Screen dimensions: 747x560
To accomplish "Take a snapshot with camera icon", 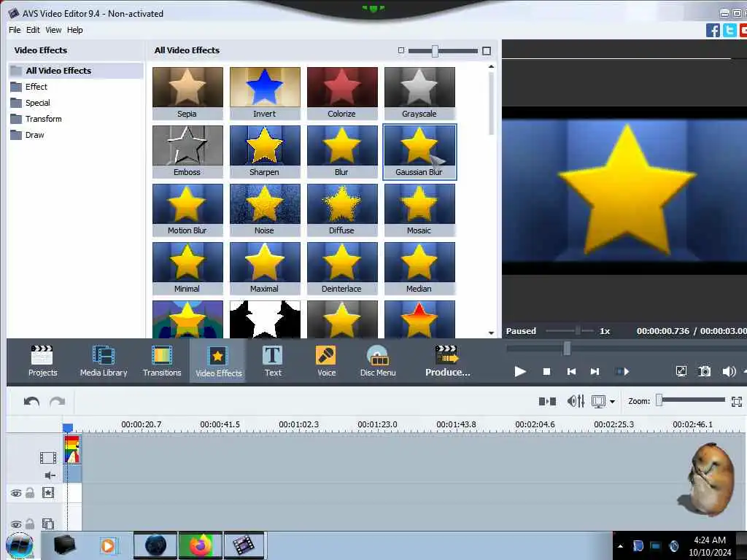I will (x=704, y=371).
